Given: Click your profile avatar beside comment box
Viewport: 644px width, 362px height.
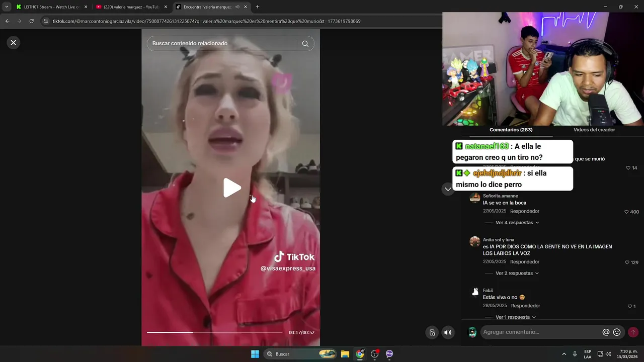Looking at the screenshot, I should pyautogui.click(x=472, y=332).
